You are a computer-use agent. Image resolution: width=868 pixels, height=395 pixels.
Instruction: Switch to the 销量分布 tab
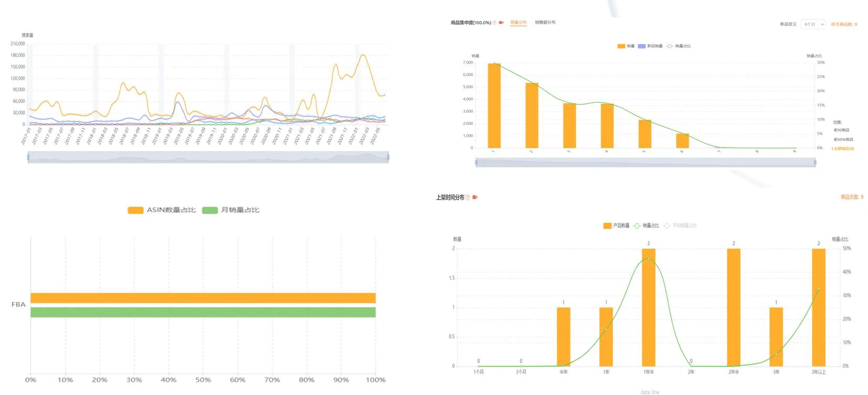(x=518, y=23)
